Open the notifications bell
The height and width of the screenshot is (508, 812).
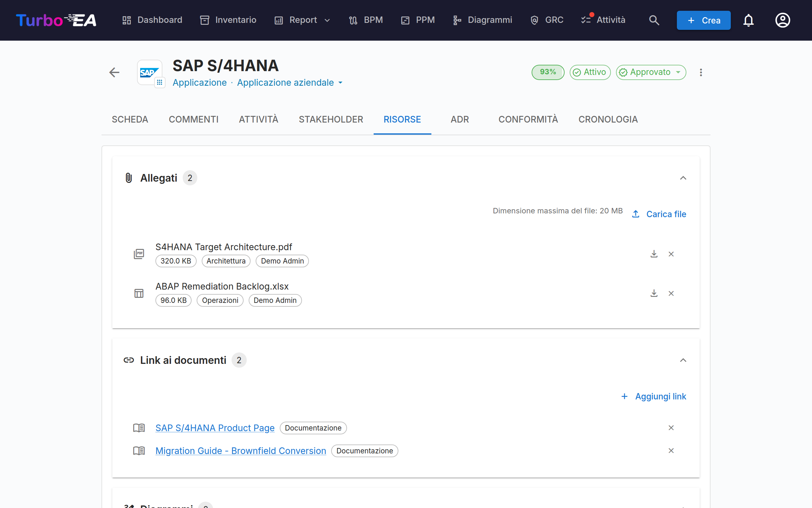tap(748, 20)
